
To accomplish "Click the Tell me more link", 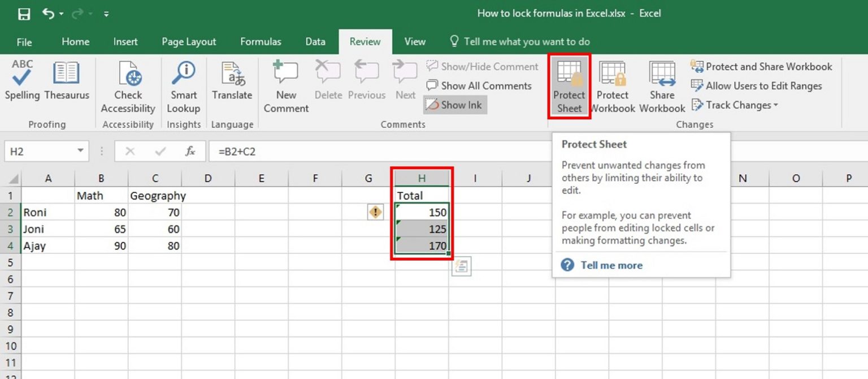I will (611, 265).
